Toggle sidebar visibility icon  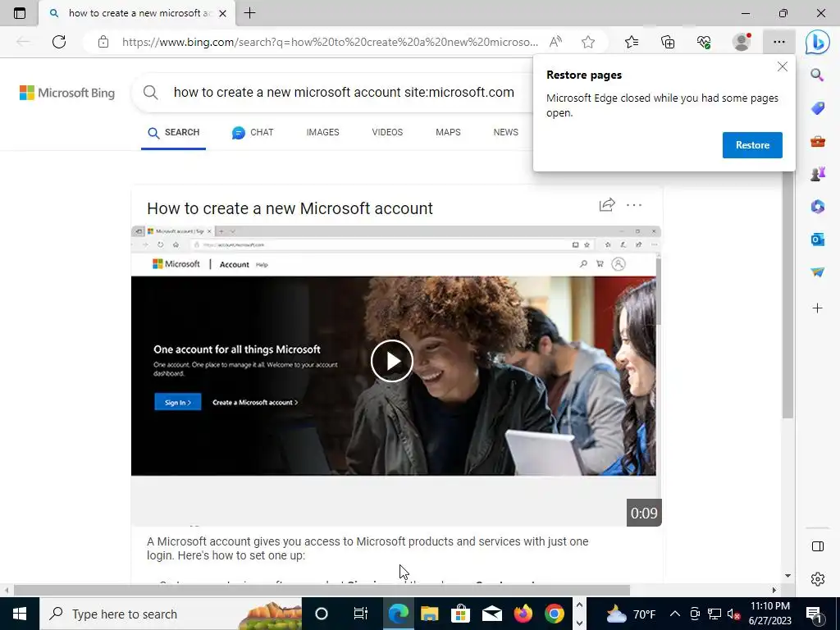[818, 546]
